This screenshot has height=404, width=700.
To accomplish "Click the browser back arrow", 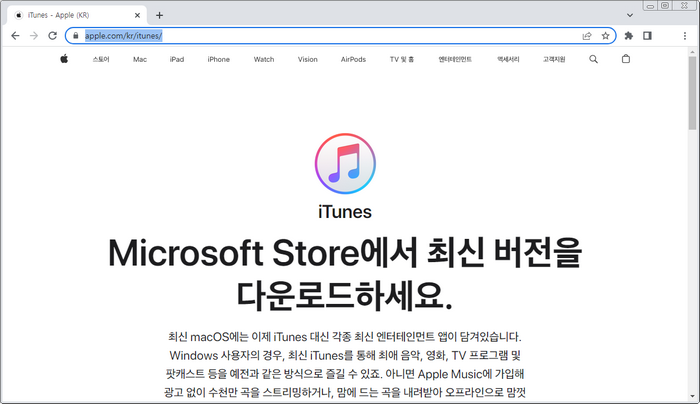I will point(15,36).
